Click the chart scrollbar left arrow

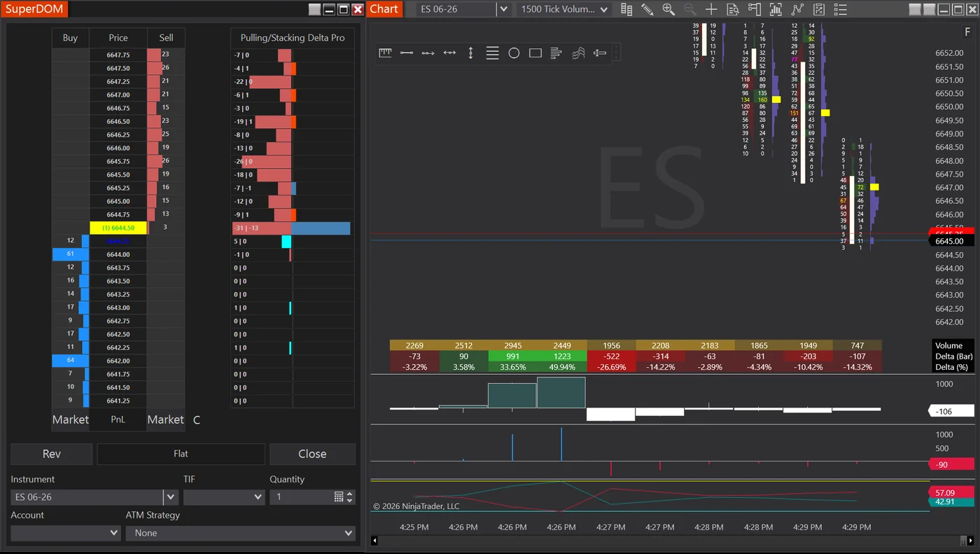pyautogui.click(x=374, y=540)
